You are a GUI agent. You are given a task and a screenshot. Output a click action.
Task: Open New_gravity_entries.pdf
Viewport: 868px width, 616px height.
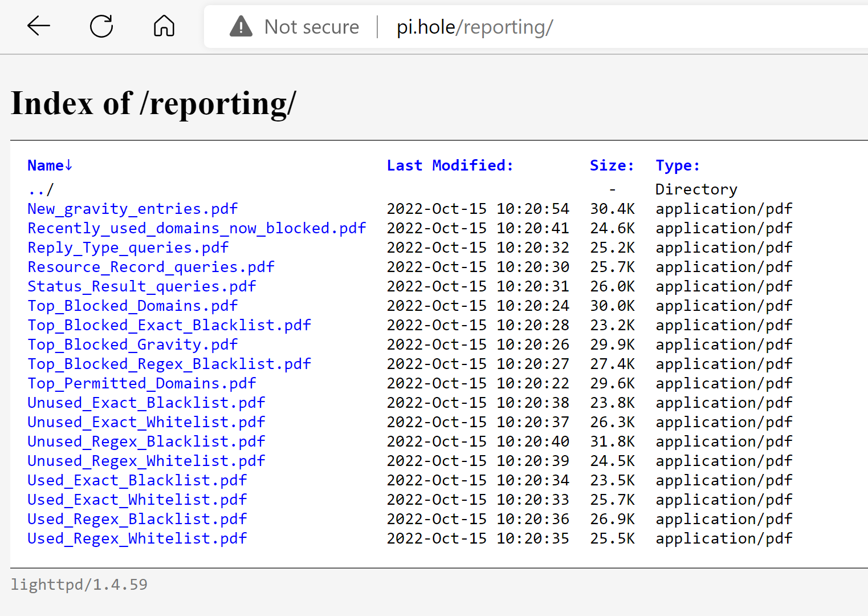click(132, 209)
